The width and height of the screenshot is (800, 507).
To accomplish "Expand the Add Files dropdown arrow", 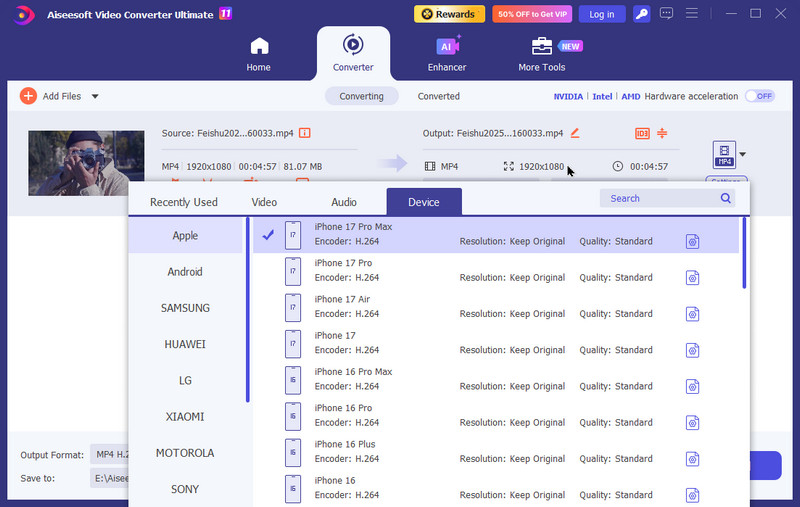I will point(95,97).
